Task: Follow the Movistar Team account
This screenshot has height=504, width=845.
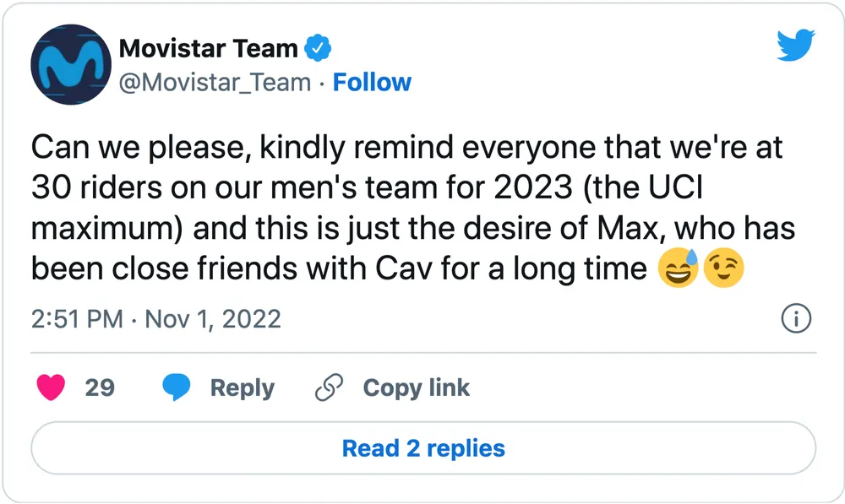Action: click(372, 83)
